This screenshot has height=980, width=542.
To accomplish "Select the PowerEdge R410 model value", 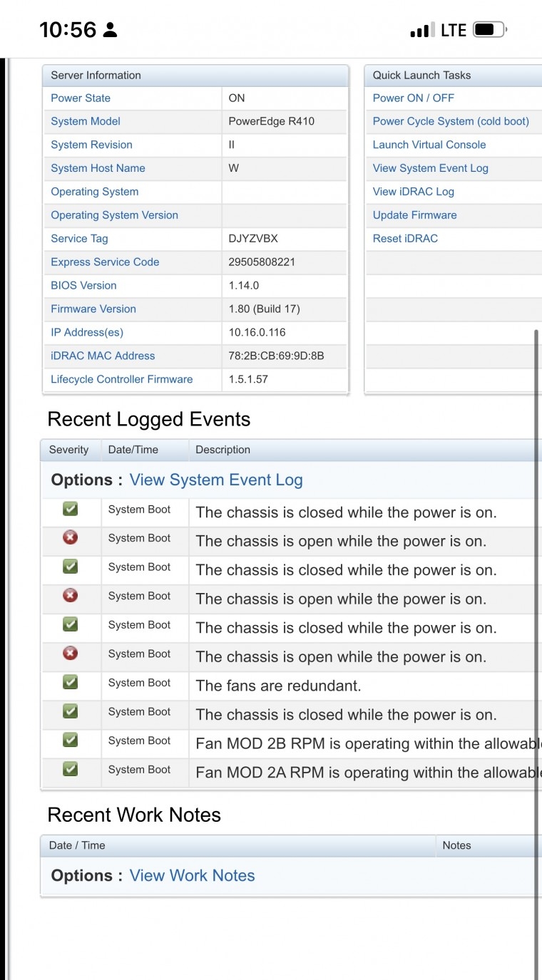I will coord(272,121).
